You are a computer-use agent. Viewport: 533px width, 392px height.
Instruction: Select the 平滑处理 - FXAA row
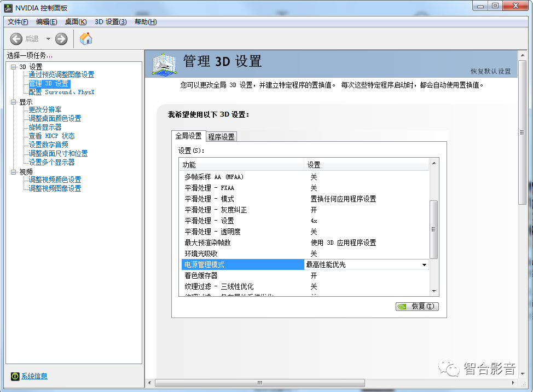[x=305, y=188]
